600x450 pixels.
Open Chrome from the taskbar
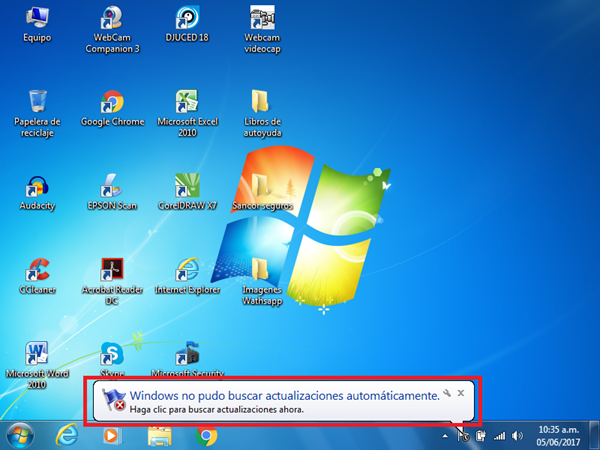pos(207,435)
